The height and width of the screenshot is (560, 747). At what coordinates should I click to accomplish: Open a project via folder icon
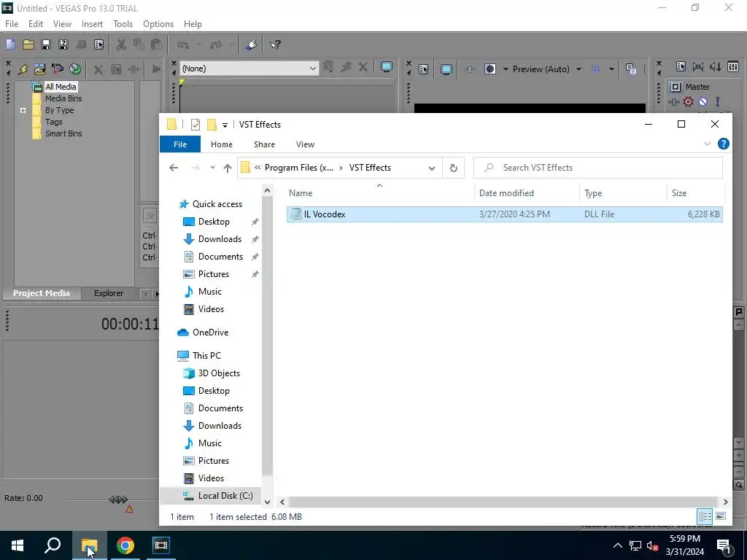pyautogui.click(x=28, y=44)
